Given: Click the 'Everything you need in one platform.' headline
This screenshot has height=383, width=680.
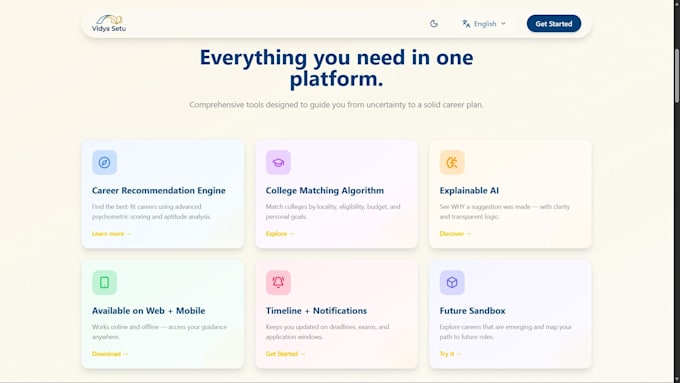Looking at the screenshot, I should click(x=337, y=68).
